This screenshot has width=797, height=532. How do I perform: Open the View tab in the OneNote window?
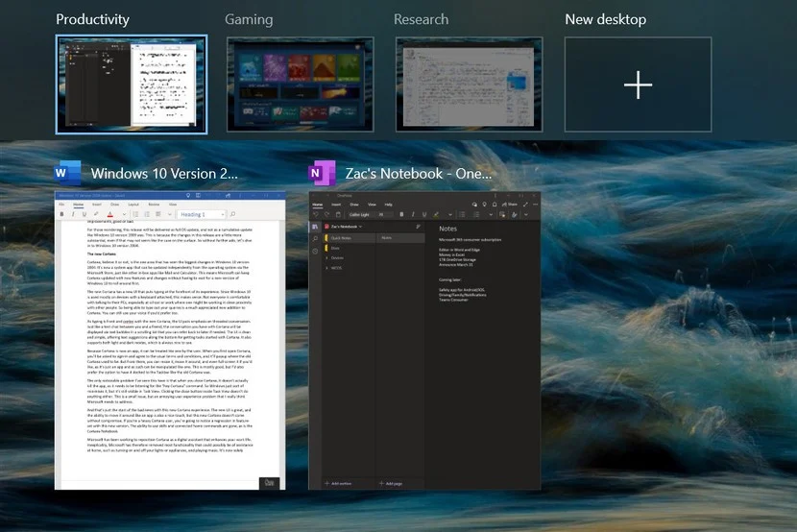[x=372, y=205]
